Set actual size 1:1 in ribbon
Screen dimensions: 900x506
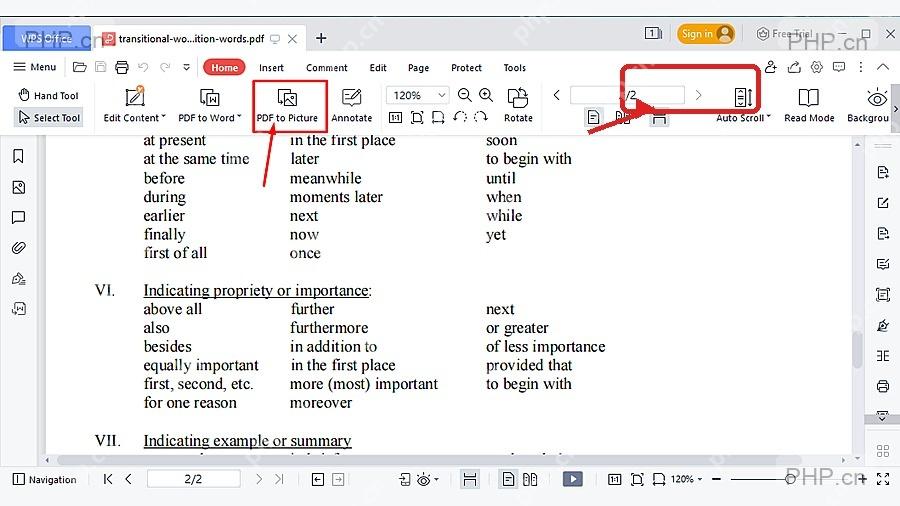395,118
